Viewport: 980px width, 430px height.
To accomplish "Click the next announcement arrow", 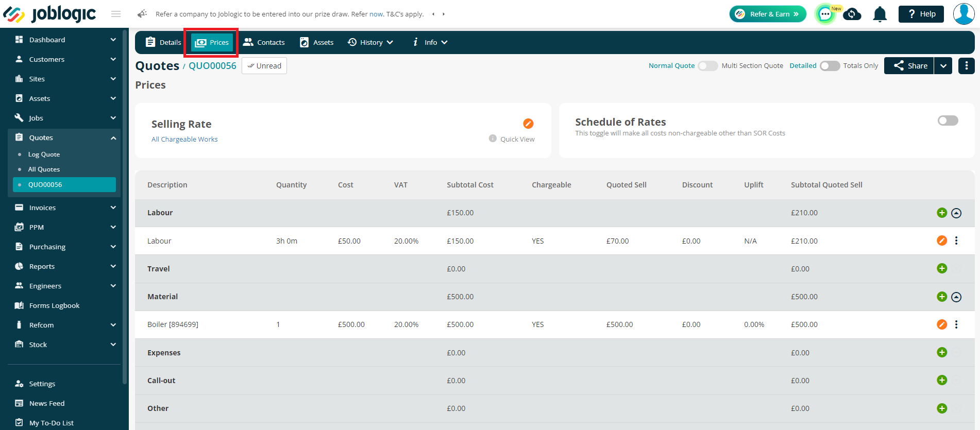I will [444, 14].
